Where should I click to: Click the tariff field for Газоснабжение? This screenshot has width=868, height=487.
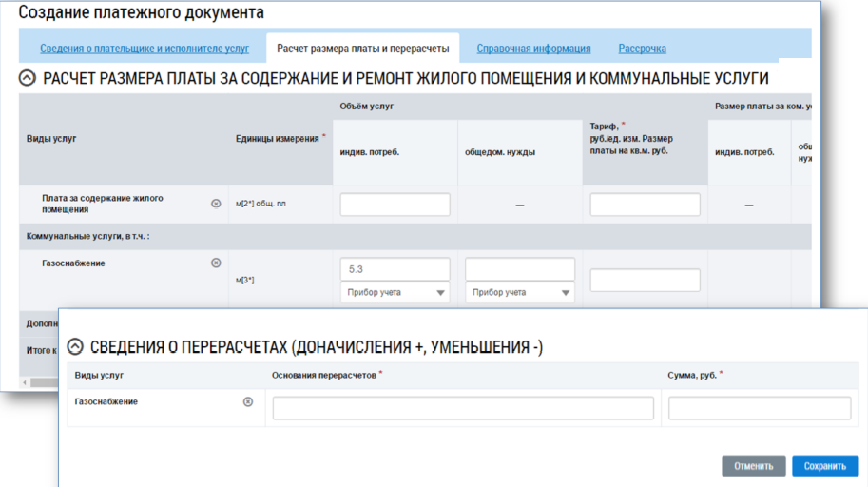645,280
